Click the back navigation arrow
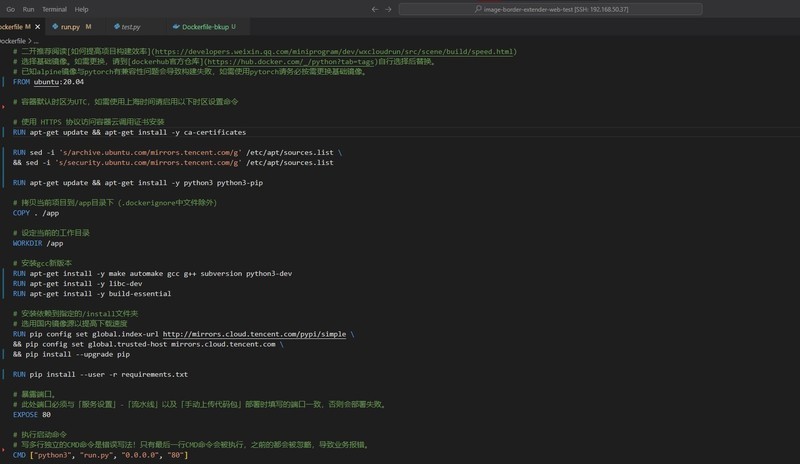This screenshot has width=800, height=464. [x=375, y=9]
